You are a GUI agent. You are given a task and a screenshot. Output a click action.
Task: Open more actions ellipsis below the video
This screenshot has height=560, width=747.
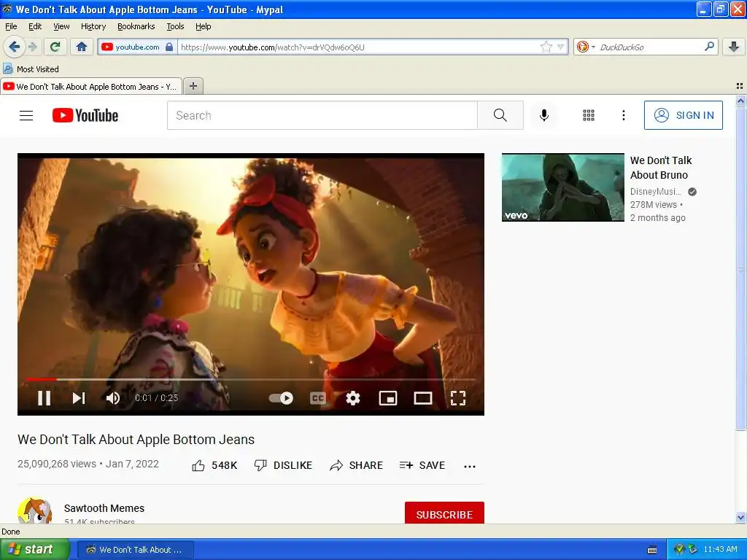pos(470,466)
